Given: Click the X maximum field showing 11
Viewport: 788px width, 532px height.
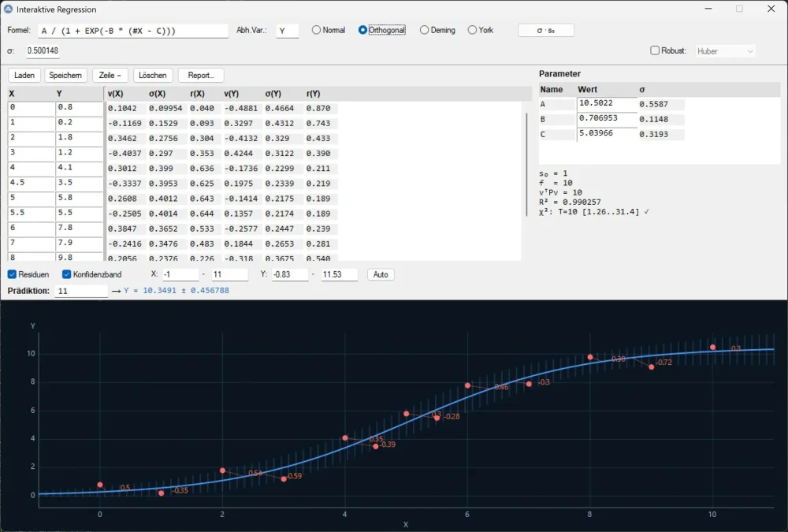Looking at the screenshot, I should point(229,274).
